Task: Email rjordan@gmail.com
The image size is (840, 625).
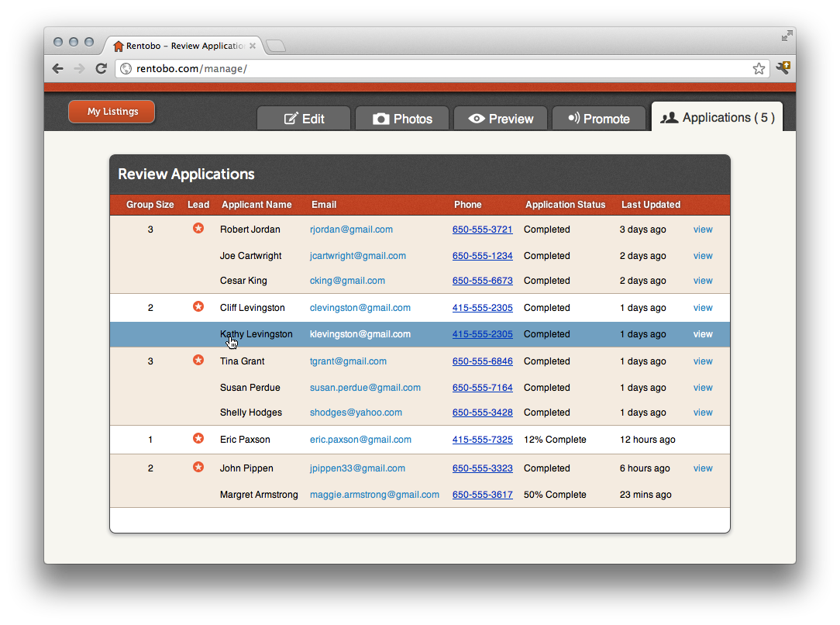Action: click(352, 230)
